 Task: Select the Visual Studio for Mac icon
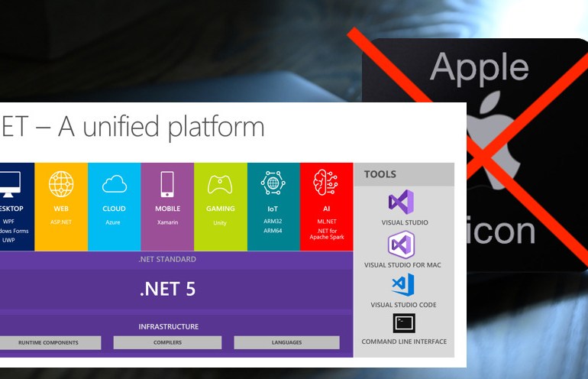point(401,245)
